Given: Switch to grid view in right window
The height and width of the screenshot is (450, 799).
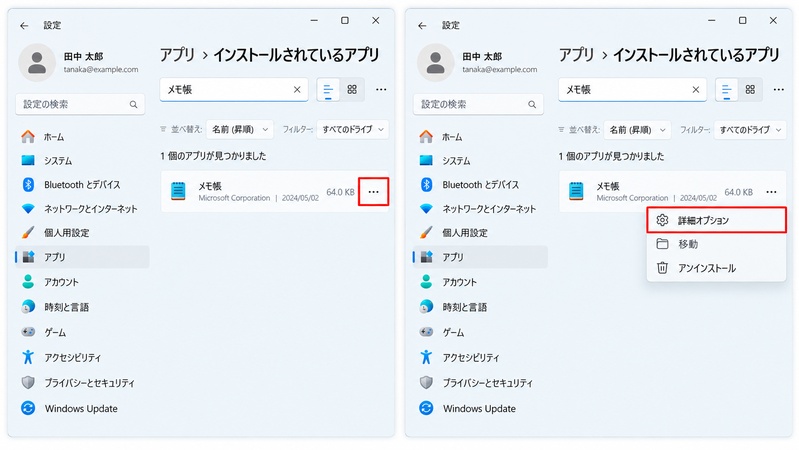Looking at the screenshot, I should click(x=750, y=90).
